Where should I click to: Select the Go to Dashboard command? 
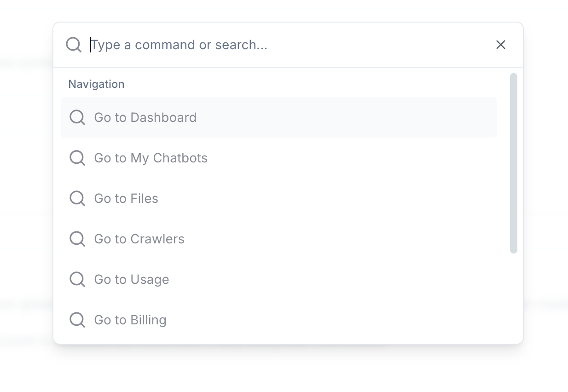(278, 117)
